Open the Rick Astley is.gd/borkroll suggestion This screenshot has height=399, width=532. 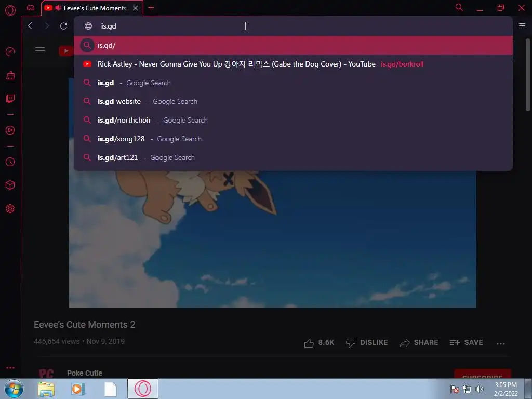tap(293, 64)
